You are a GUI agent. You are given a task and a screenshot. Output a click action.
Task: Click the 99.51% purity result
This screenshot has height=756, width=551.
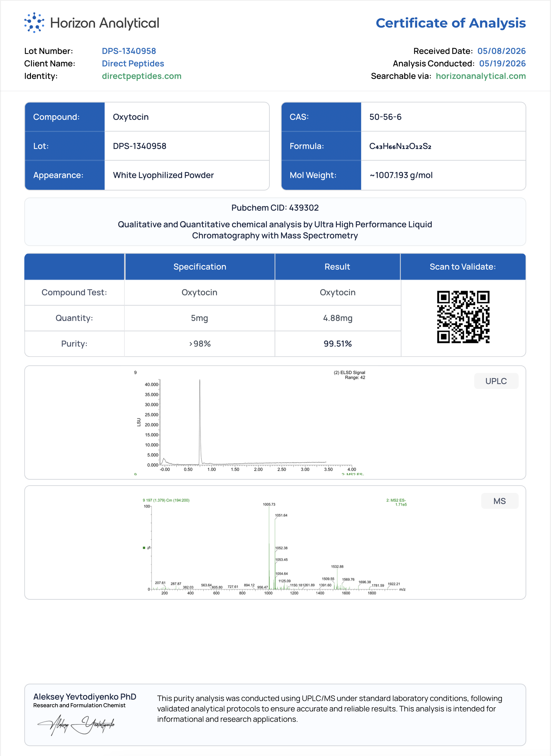pos(337,344)
